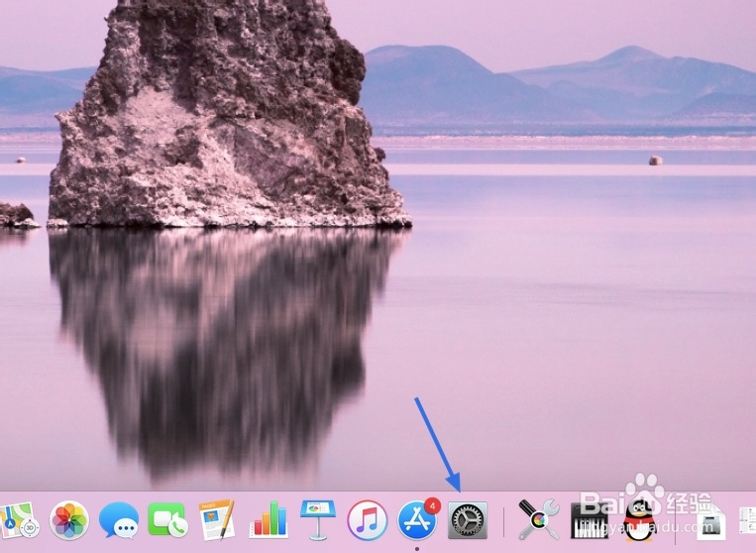Start FaceTime from the Dock
This screenshot has width=756, height=553.
tap(167, 520)
